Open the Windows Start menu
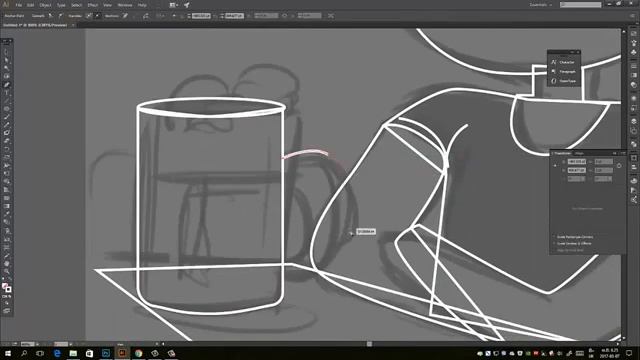Screen dimensions: 640x360 pyautogui.click(x=7, y=353)
